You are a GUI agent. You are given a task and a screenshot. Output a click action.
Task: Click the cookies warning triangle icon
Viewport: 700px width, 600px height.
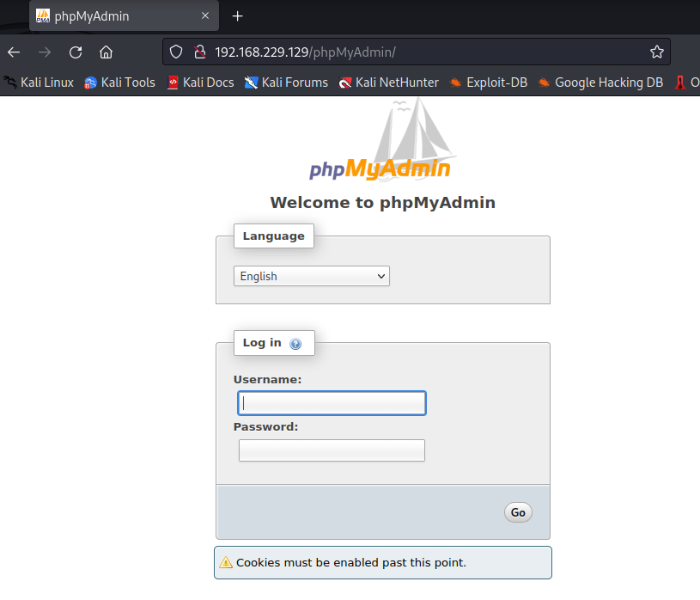[226, 562]
